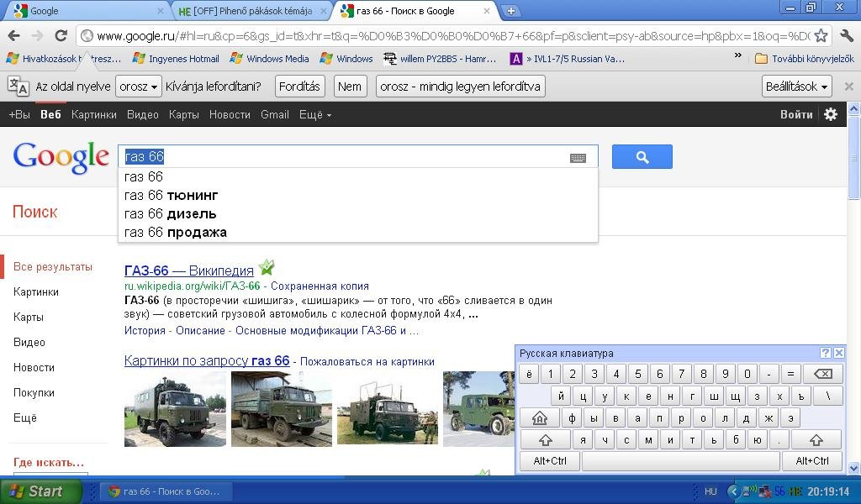This screenshot has width=861, height=504.
Task: Click 'orosz - mindig legyen lefordítva' button
Action: [x=460, y=87]
